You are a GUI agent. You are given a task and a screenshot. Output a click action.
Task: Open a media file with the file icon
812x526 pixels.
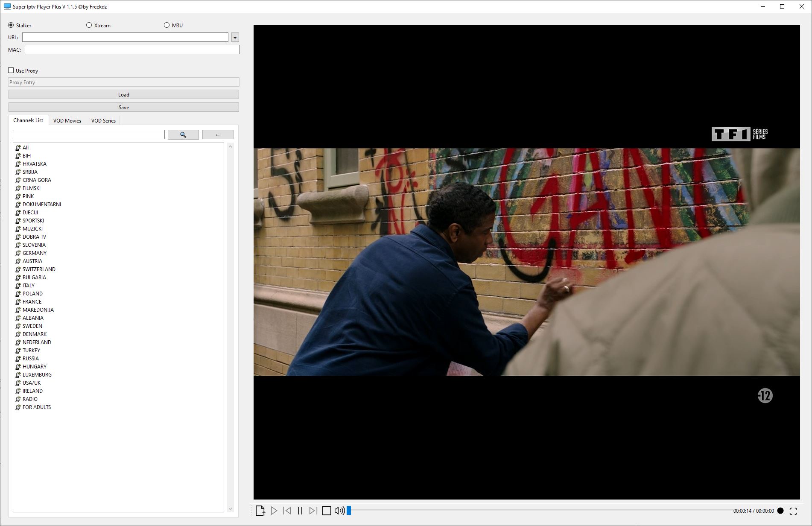260,511
